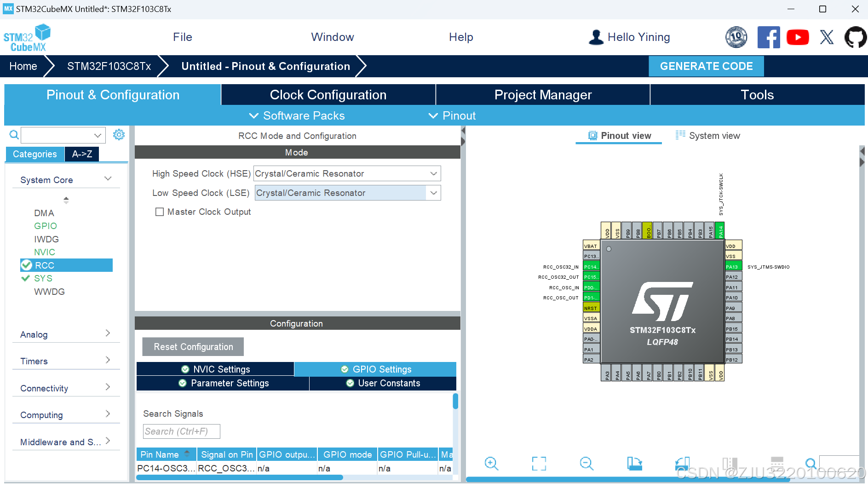Viewport: 868px width, 488px height.
Task: Click the NRST pin on the chip
Action: [591, 308]
